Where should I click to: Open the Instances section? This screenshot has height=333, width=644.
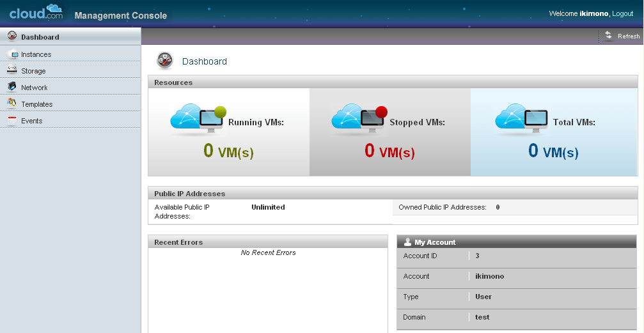pyautogui.click(x=70, y=54)
